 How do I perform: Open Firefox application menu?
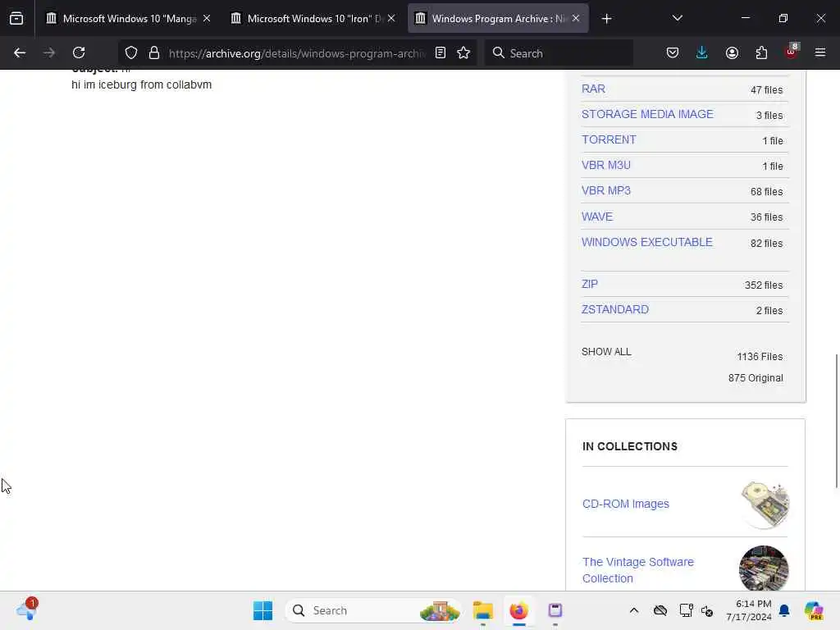pos(820,52)
